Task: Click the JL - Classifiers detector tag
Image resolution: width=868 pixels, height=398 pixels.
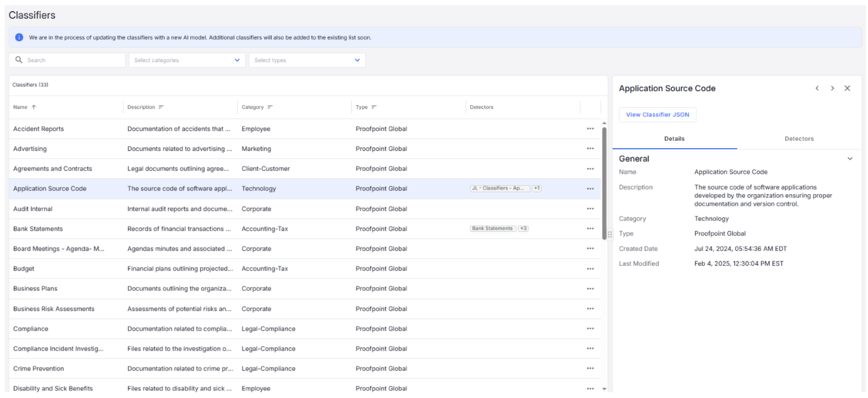Action: pyautogui.click(x=500, y=188)
